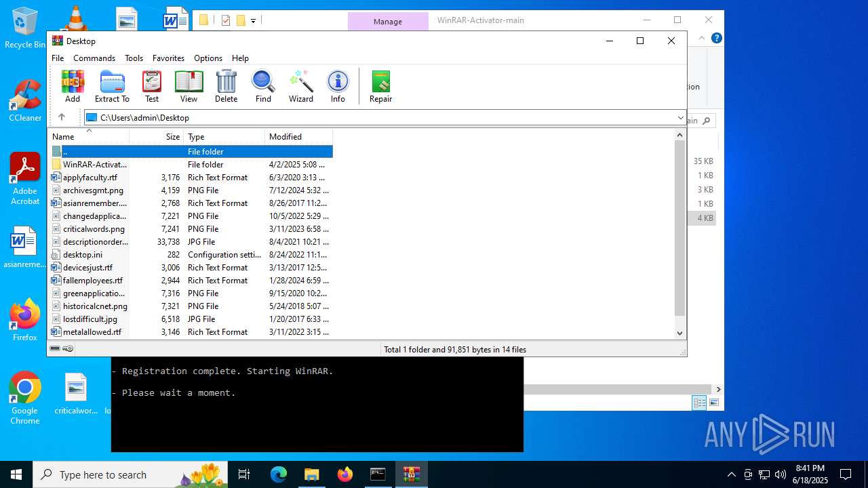Sort file list by Size column

pyautogui.click(x=157, y=137)
